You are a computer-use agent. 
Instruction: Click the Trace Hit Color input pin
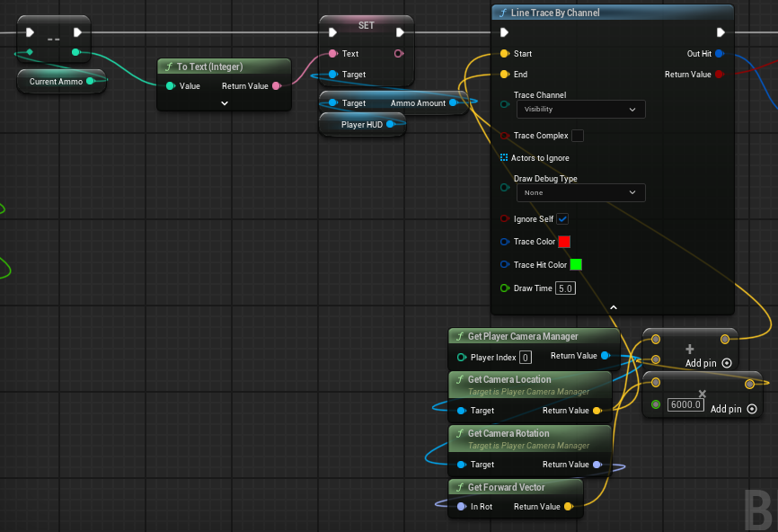(505, 264)
